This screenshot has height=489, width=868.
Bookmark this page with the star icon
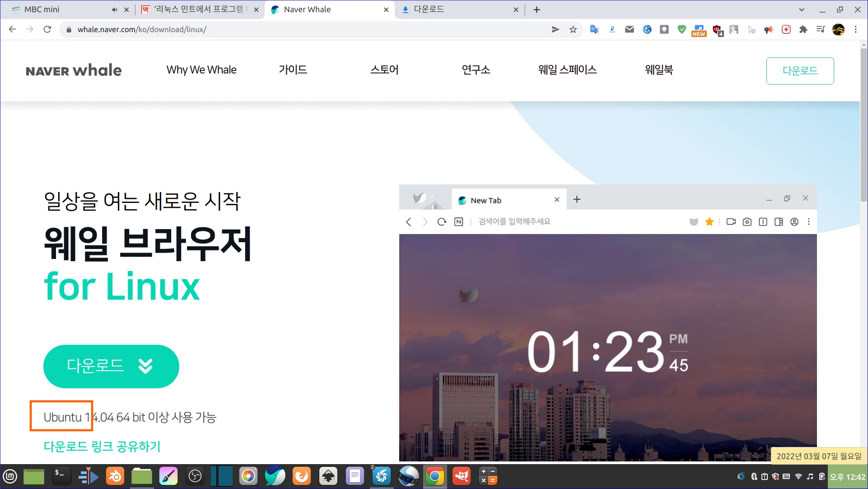click(573, 29)
